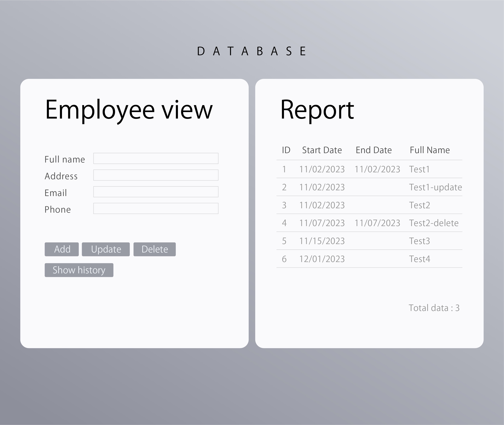Select the Test2-delete row
This screenshot has width=504, height=425.
coord(369,223)
